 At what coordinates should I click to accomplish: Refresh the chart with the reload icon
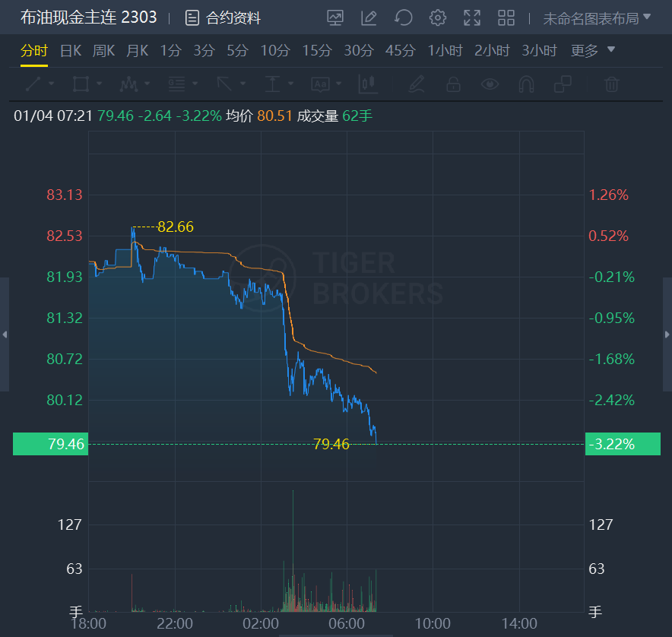pos(404,17)
